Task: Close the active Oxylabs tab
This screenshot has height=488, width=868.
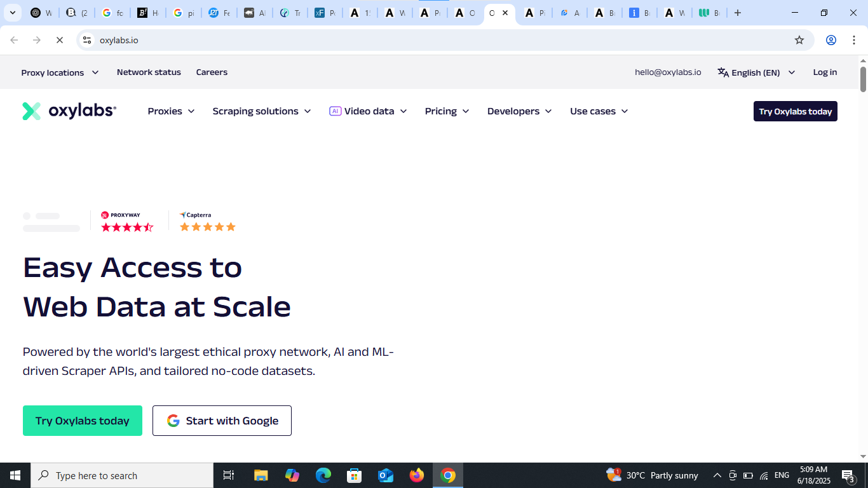Action: [x=505, y=13]
